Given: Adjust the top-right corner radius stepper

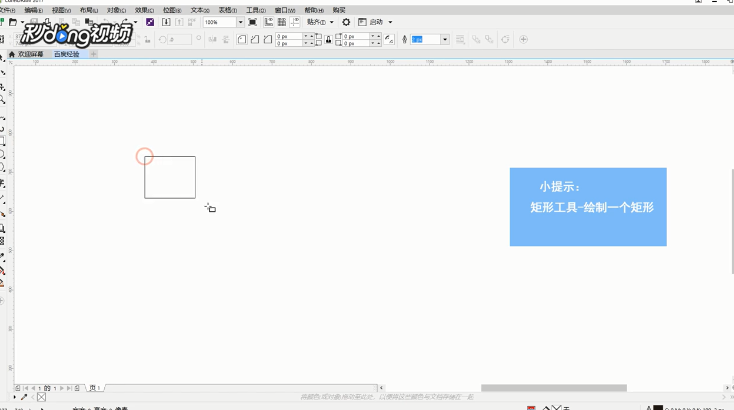Looking at the screenshot, I should point(376,36).
